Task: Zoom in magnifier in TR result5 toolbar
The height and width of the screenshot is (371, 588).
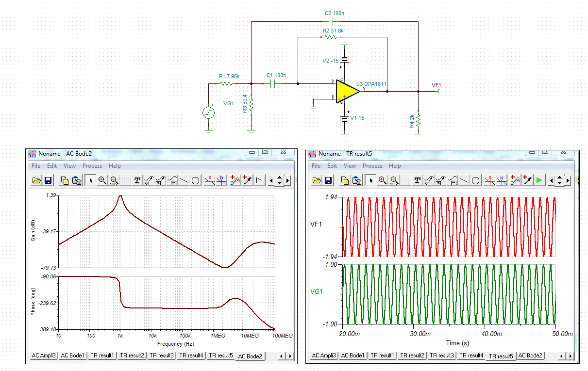Action: [382, 180]
